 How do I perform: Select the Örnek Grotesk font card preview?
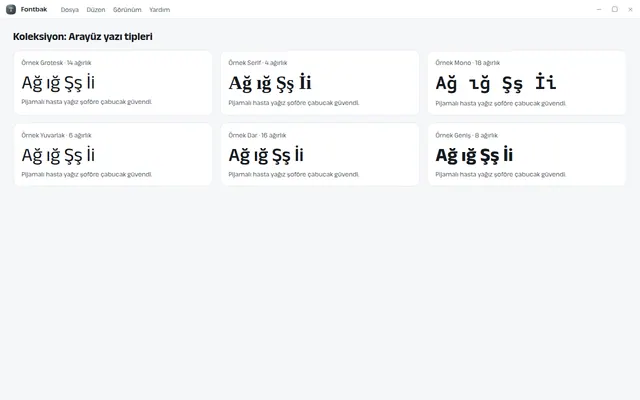pyautogui.click(x=113, y=83)
